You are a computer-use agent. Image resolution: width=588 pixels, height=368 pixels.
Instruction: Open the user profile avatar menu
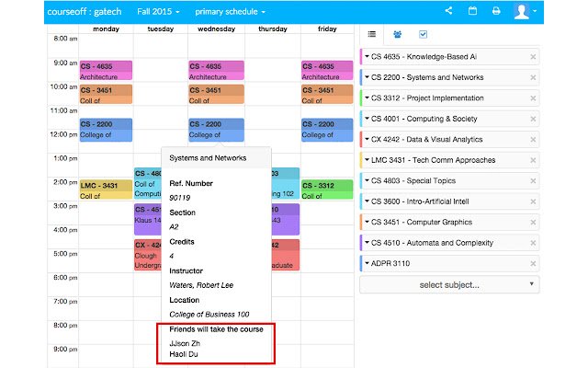525,11
